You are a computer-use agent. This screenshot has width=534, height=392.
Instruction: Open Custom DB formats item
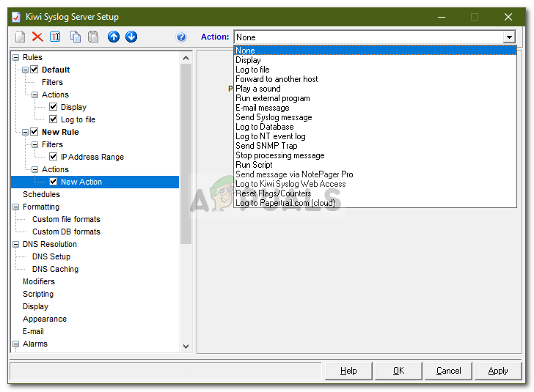click(x=66, y=232)
